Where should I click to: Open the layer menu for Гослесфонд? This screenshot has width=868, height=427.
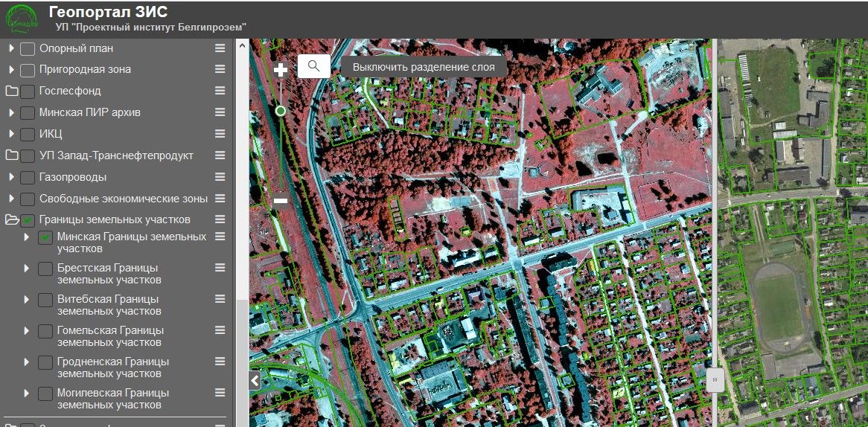point(220,91)
